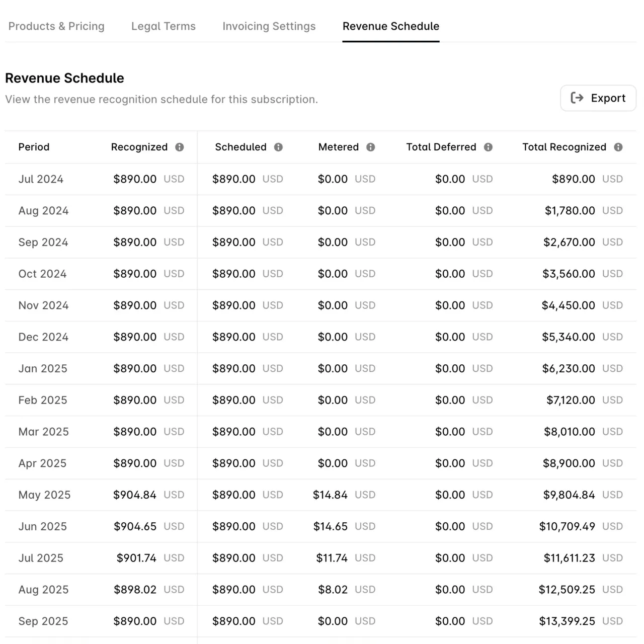
Task: Click the Total Recognized column header text
Action: [x=564, y=147]
